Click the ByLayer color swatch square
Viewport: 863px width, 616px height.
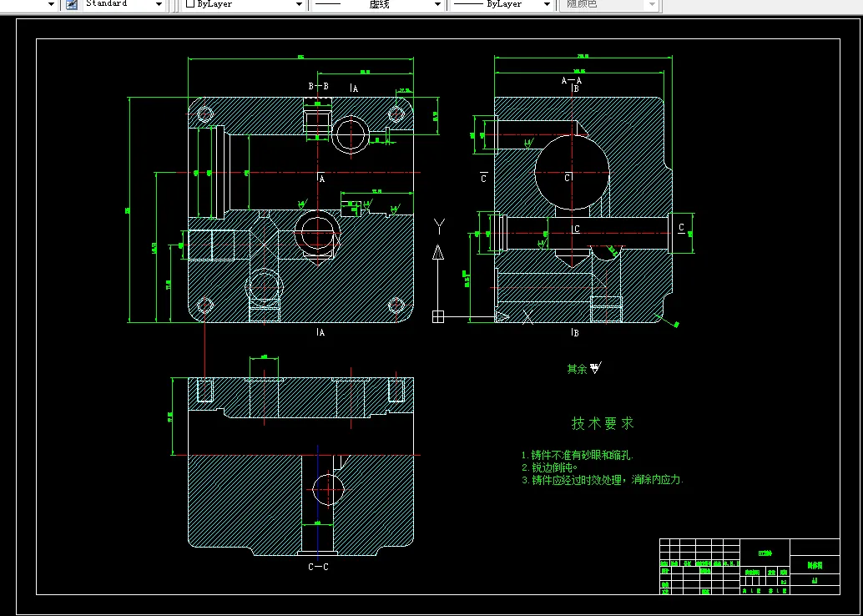(190, 3)
